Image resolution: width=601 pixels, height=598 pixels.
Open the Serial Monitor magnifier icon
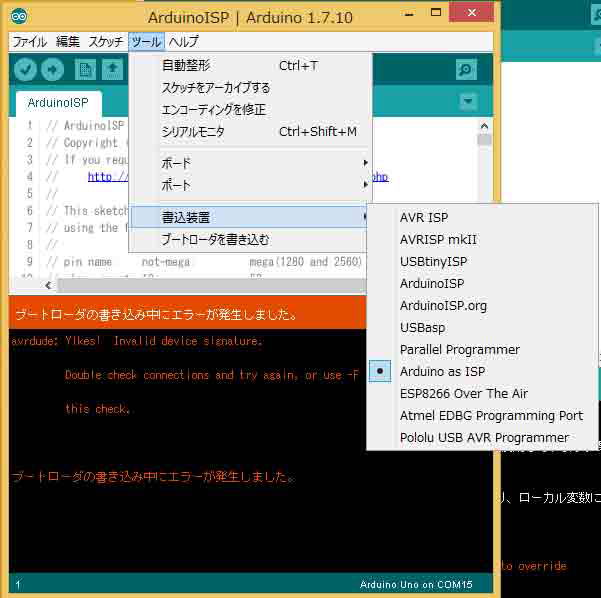click(466, 70)
